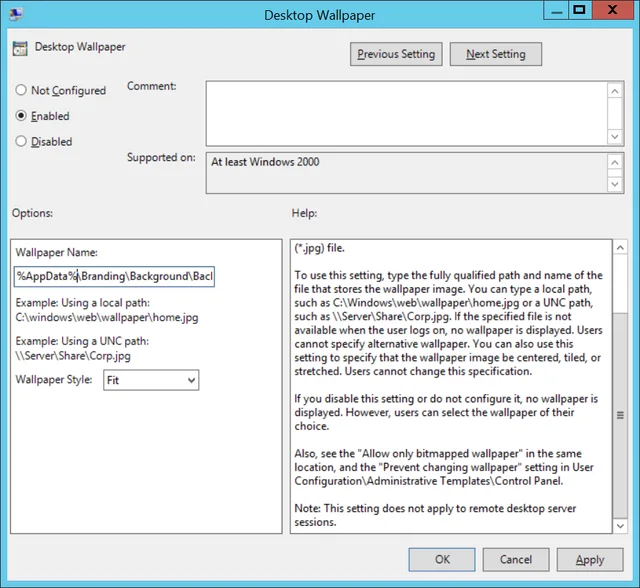Click the example path '\\Server\Share\Corp.jpg'
640x588 pixels.
73,356
